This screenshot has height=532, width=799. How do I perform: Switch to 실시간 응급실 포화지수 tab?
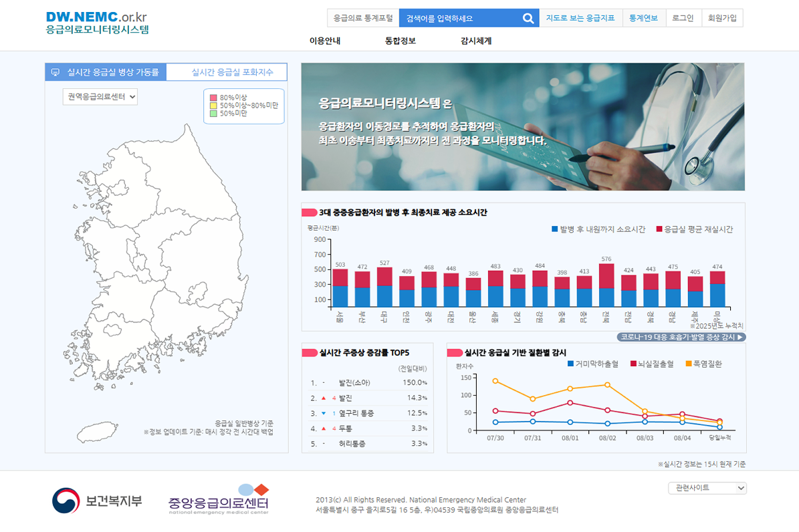(227, 72)
